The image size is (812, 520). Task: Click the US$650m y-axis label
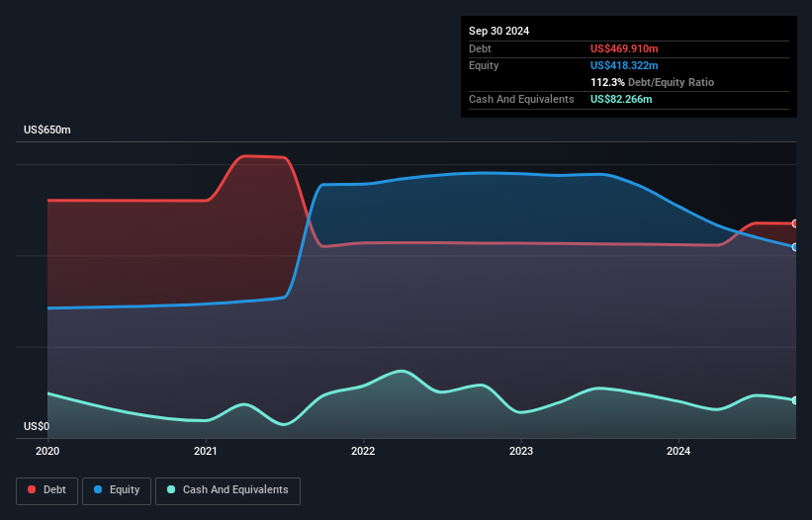[x=47, y=130]
